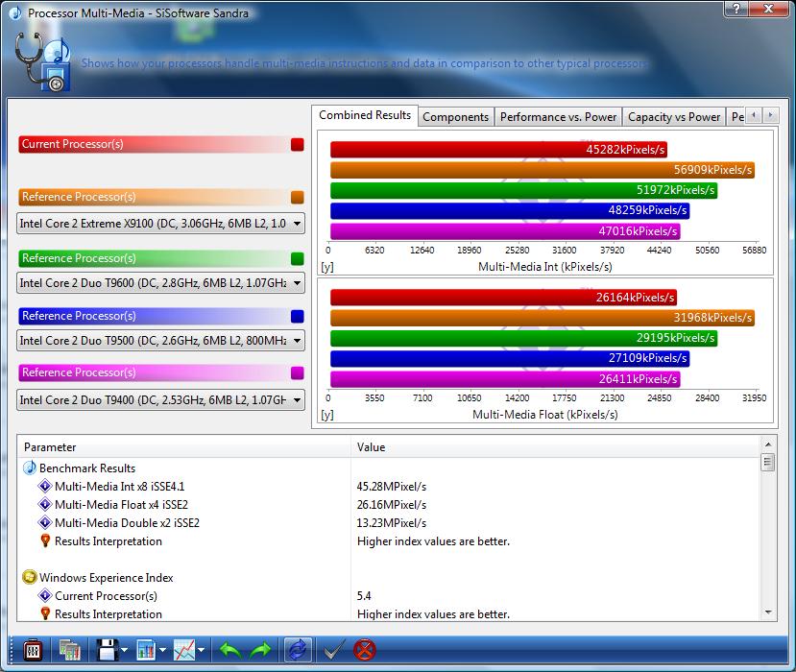Click the bar chart document icon

146,650
